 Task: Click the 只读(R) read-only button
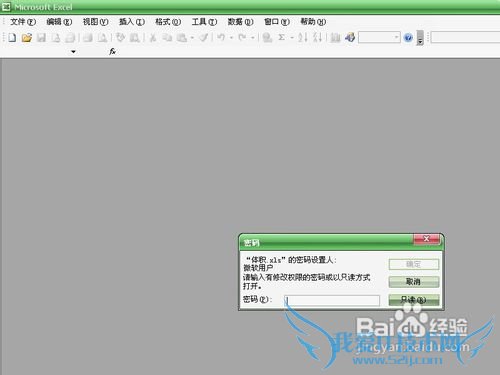pyautogui.click(x=414, y=300)
